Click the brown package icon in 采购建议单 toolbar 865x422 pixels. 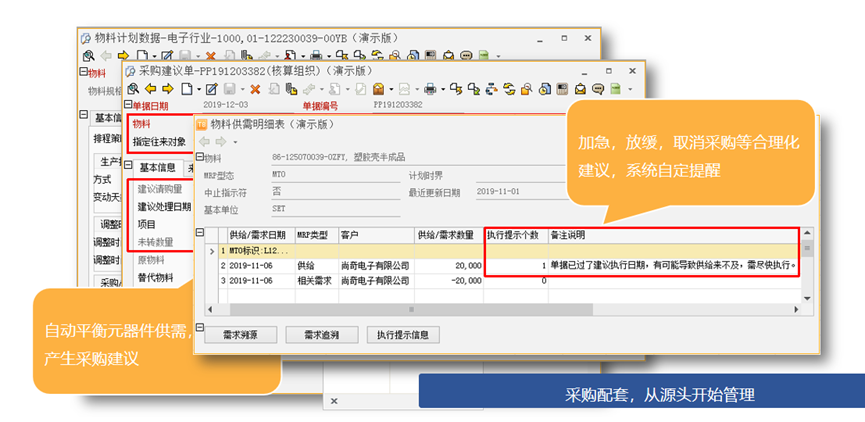click(x=378, y=89)
